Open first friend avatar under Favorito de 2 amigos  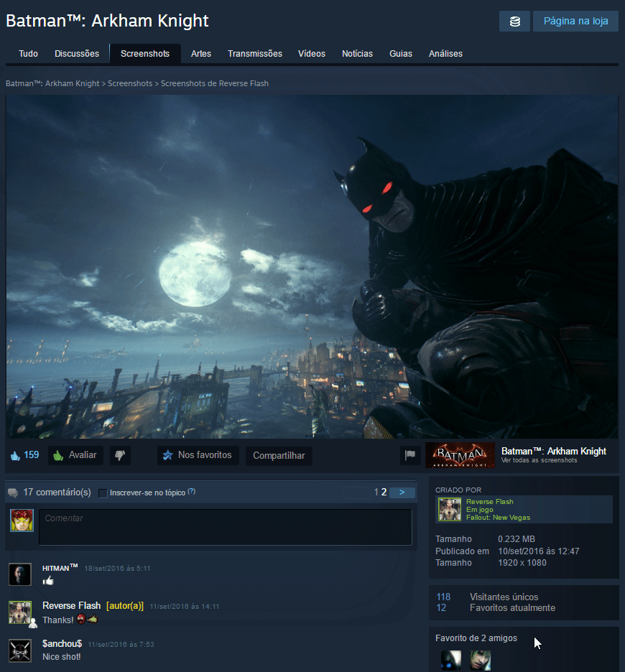451,661
